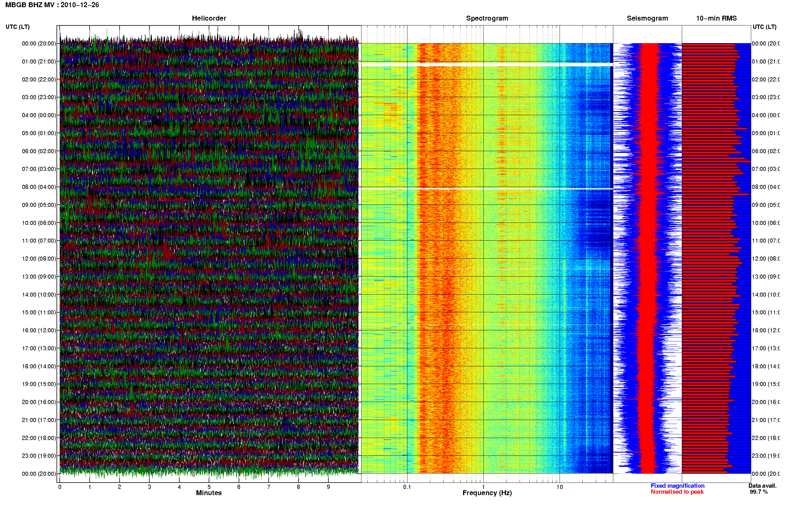812x508 pixels.
Task: Click the 22:00 (18:00) label on the left axis
Action: 39,438
